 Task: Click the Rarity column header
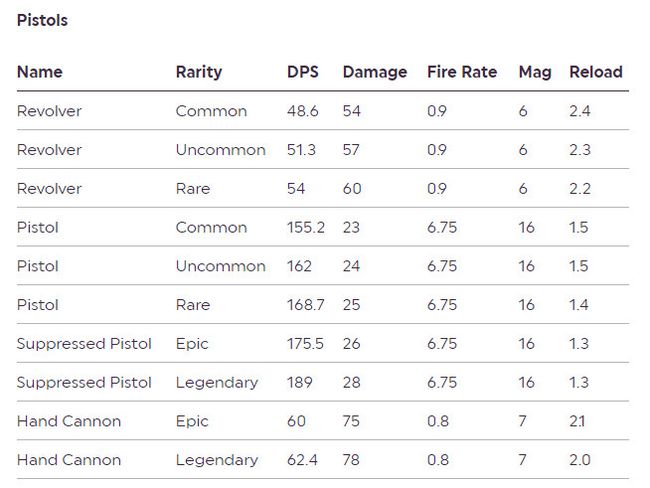point(199,72)
